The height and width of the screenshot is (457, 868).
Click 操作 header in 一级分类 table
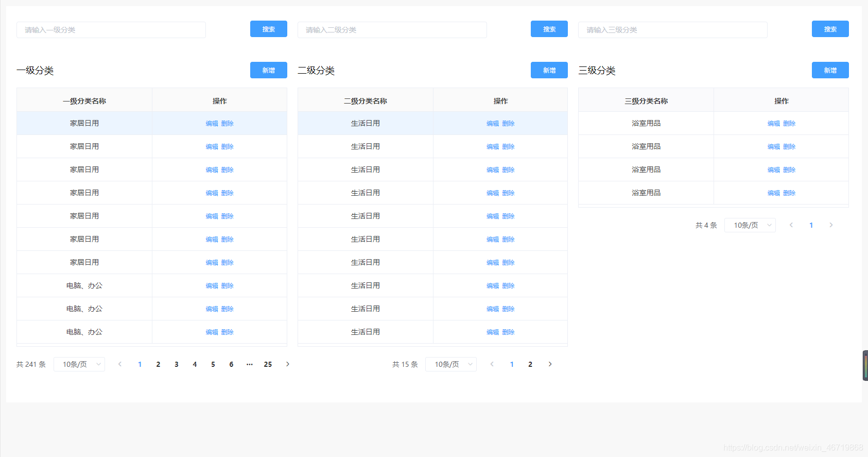click(x=220, y=101)
